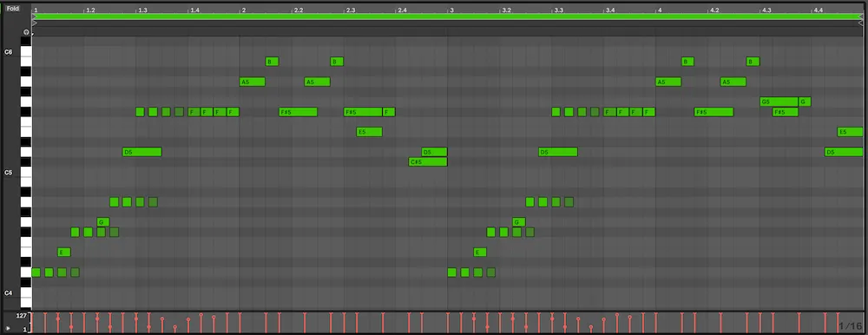Select the second B note in bar 2

tap(337, 62)
